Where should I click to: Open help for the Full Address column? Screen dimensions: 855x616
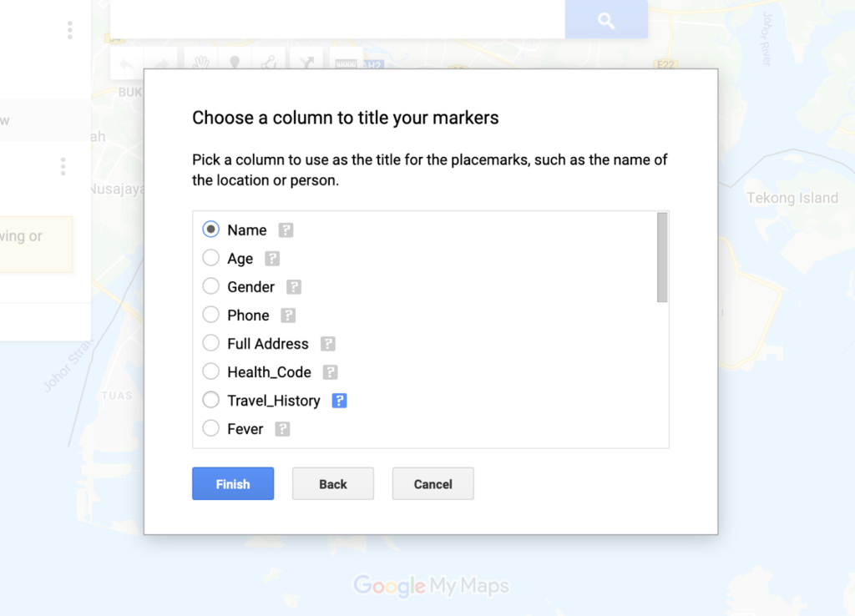tap(327, 343)
